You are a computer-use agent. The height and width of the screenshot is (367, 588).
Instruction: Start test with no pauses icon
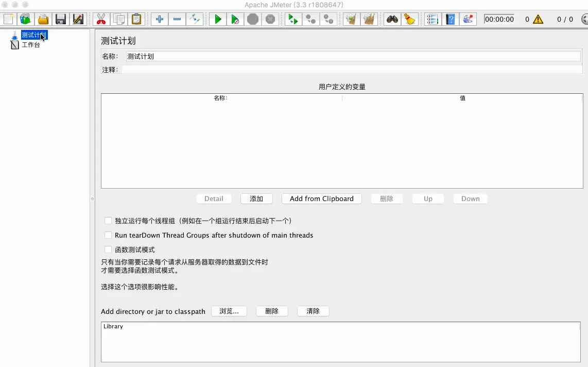click(x=235, y=19)
